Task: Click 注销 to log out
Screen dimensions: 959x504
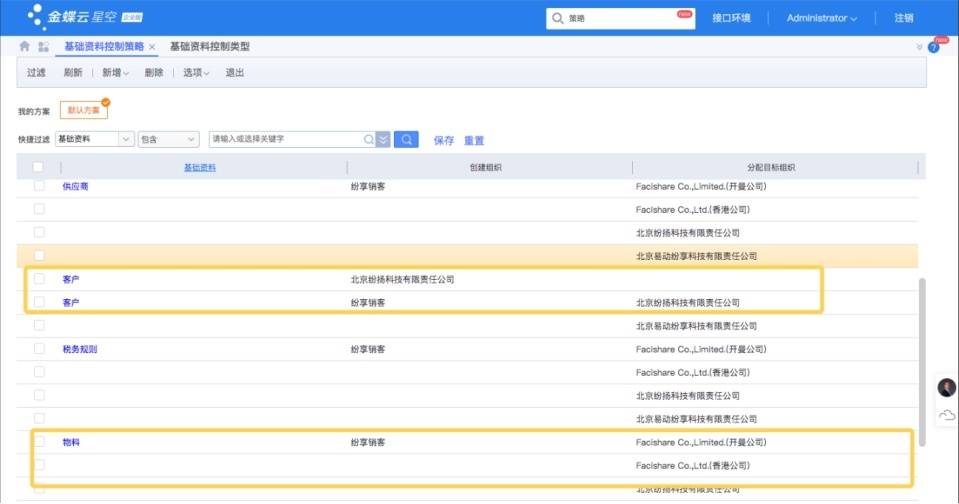Action: click(x=904, y=18)
